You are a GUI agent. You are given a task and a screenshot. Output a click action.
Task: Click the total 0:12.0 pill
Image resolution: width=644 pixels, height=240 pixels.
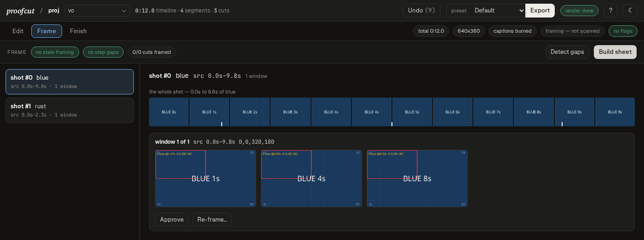tap(431, 31)
